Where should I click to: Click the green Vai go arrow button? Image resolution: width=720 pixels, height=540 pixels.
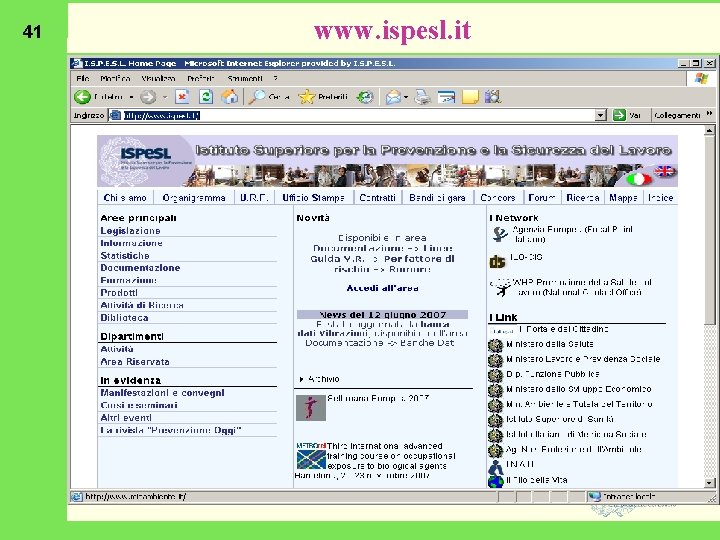[619, 115]
